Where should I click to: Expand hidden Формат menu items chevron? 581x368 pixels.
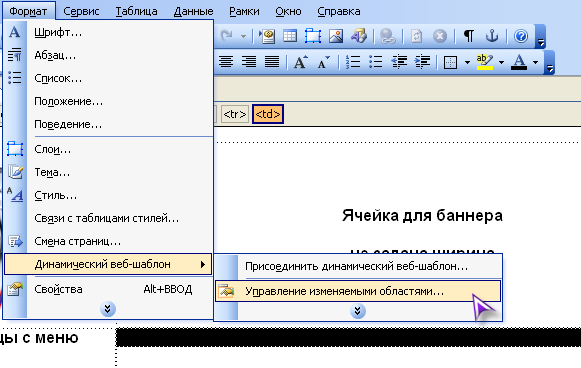click(108, 309)
